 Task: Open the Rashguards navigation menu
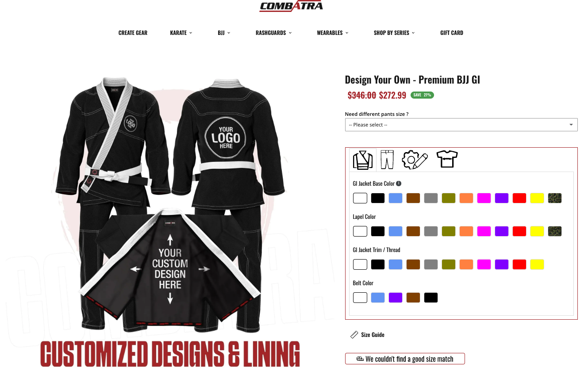click(x=274, y=33)
